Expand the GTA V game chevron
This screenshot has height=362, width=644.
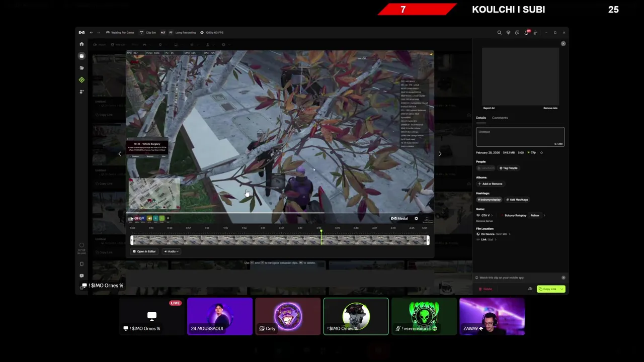click(x=492, y=215)
